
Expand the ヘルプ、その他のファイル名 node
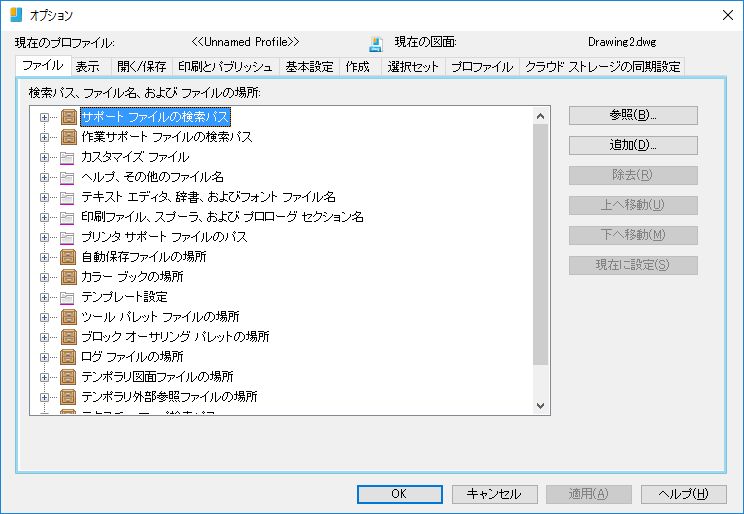click(44, 177)
